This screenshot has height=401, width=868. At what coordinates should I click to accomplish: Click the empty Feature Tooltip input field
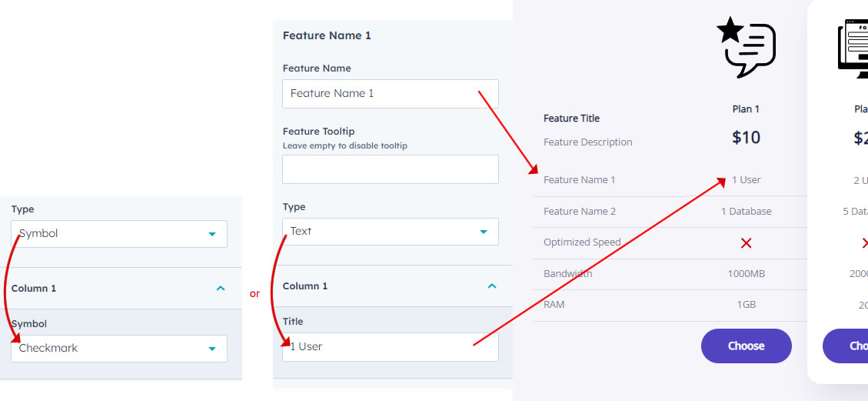point(390,169)
